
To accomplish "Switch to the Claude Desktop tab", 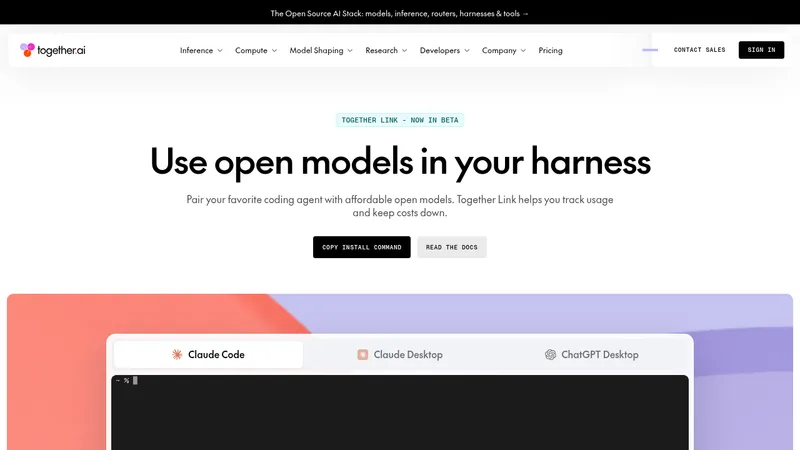I will coord(400,355).
